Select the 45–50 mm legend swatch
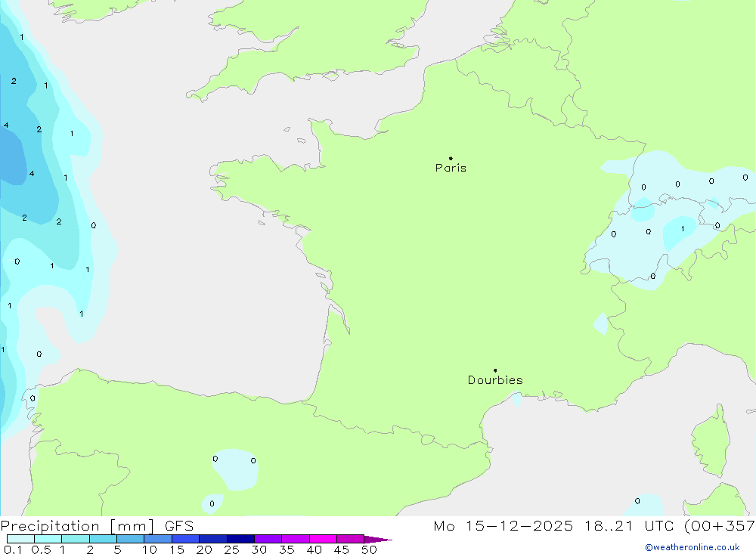Image resolution: width=756 pixels, height=554 pixels. (351, 539)
